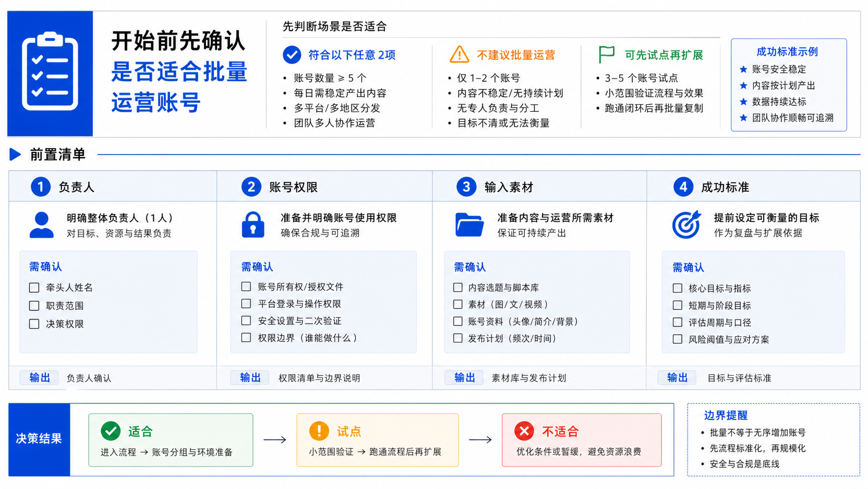Click the arrow between 适合 and 试点

(x=275, y=440)
